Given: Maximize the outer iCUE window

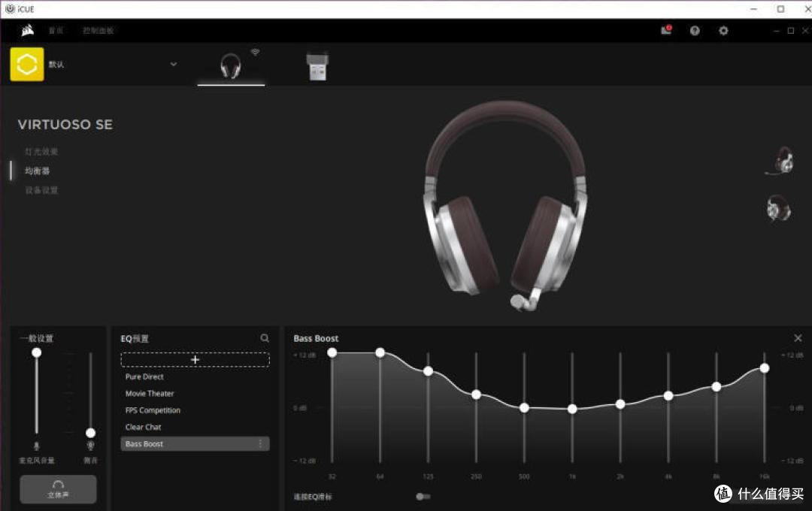Looking at the screenshot, I should pyautogui.click(x=780, y=9).
